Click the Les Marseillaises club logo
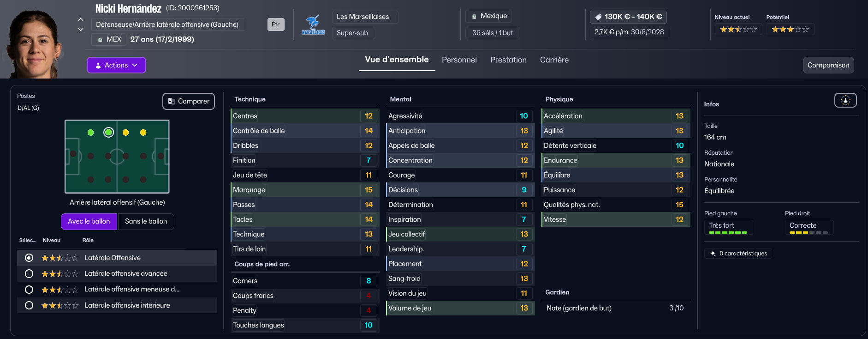 point(313,25)
